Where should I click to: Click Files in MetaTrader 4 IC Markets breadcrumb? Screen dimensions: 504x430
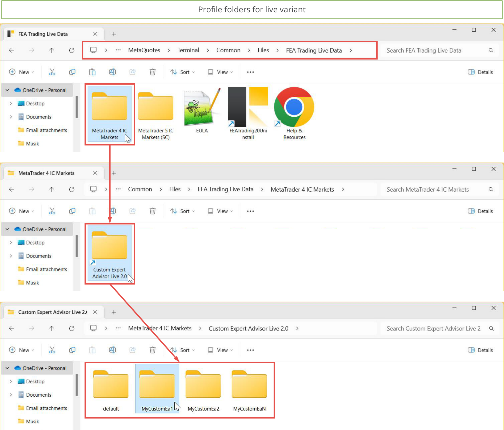point(175,189)
